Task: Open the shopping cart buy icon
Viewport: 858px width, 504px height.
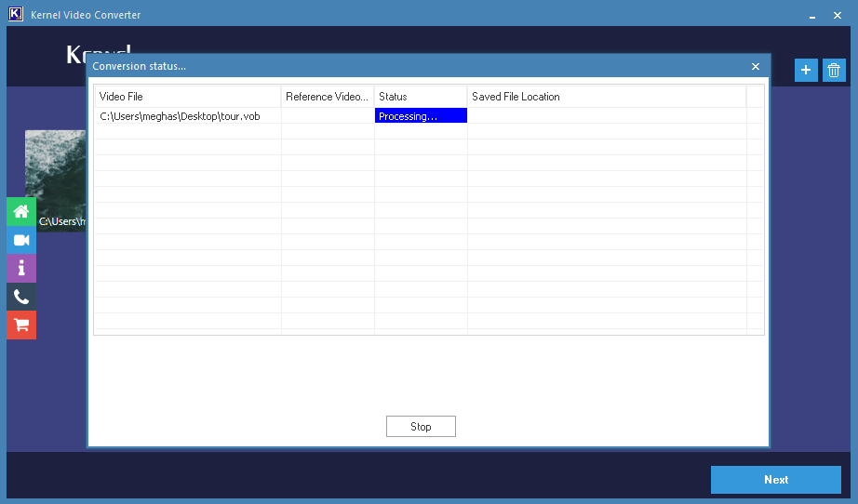Action: coord(21,325)
